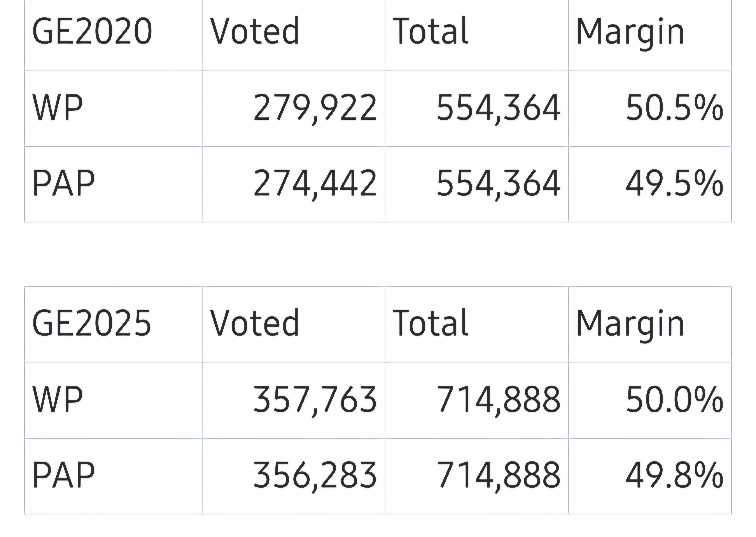Click the 49.5% margin cell
Image resolution: width=756 pixels, height=537 pixels.
(x=674, y=183)
